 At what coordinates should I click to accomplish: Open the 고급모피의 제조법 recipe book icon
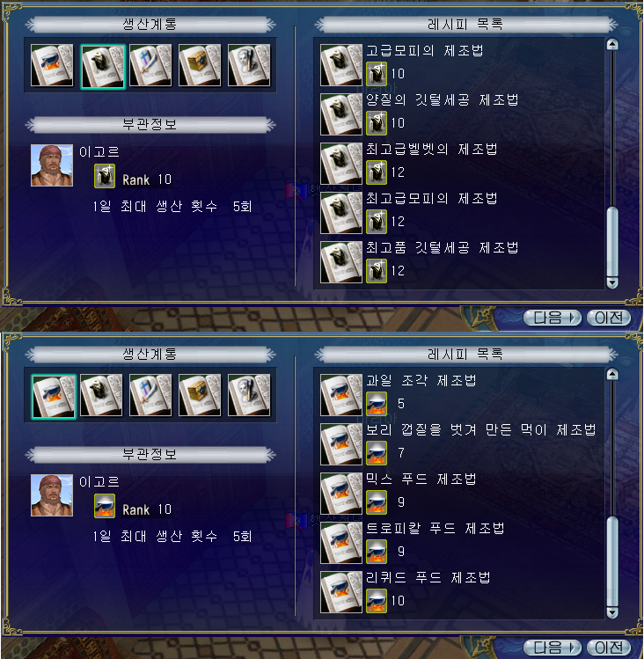[341, 65]
